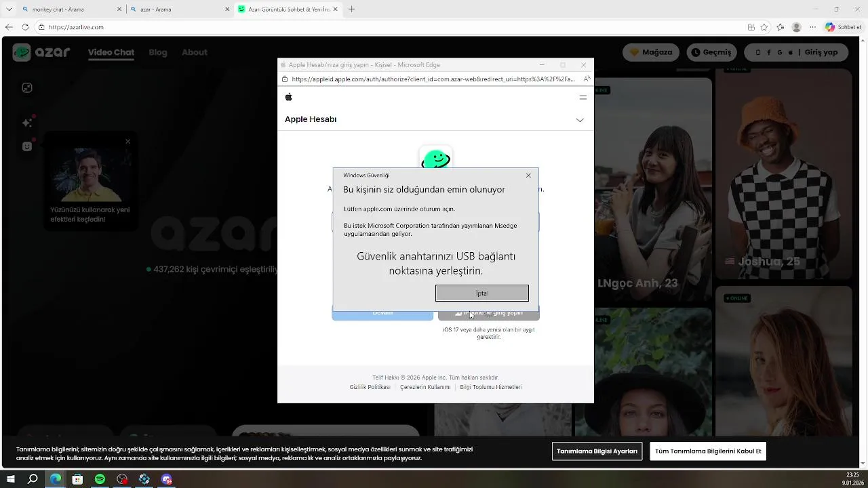868x488 pixels.
Task: Add this page to favorites star
Action: point(764,27)
